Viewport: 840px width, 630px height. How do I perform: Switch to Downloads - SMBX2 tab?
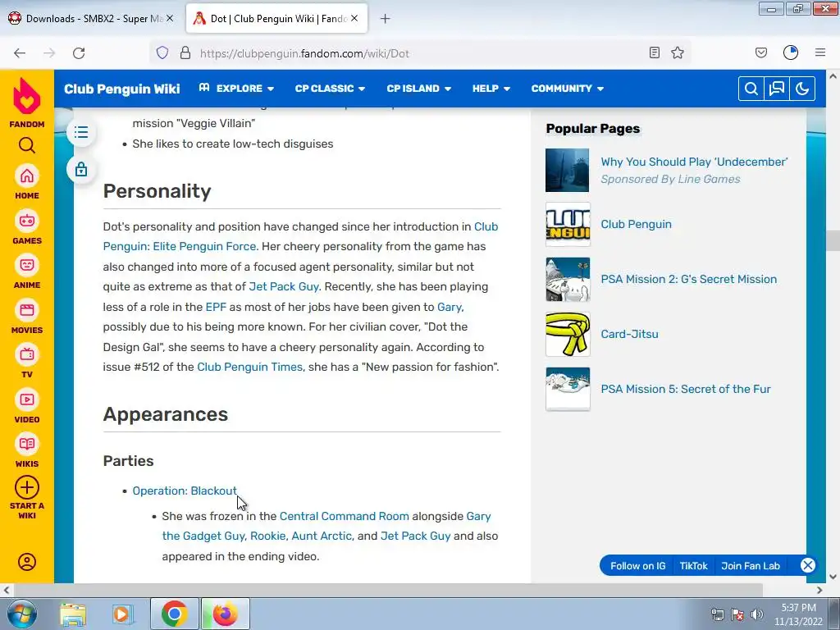point(91,19)
